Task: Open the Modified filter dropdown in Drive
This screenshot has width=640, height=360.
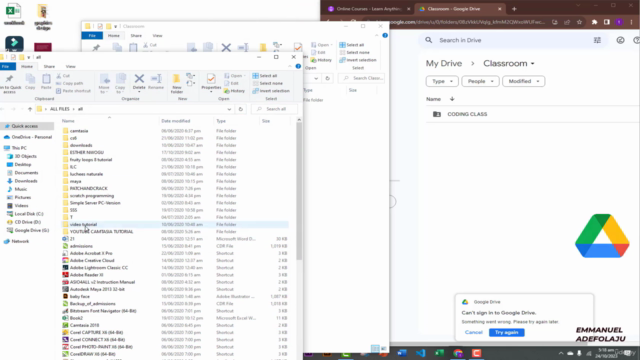Action: pyautogui.click(x=524, y=81)
